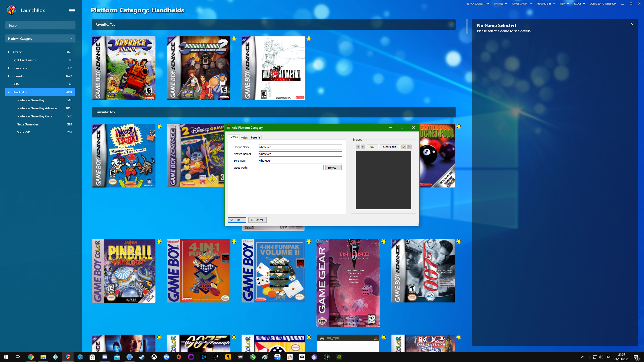Screen dimensions: 644x362
Task: Click the add image plus icon
Action: coord(404,147)
